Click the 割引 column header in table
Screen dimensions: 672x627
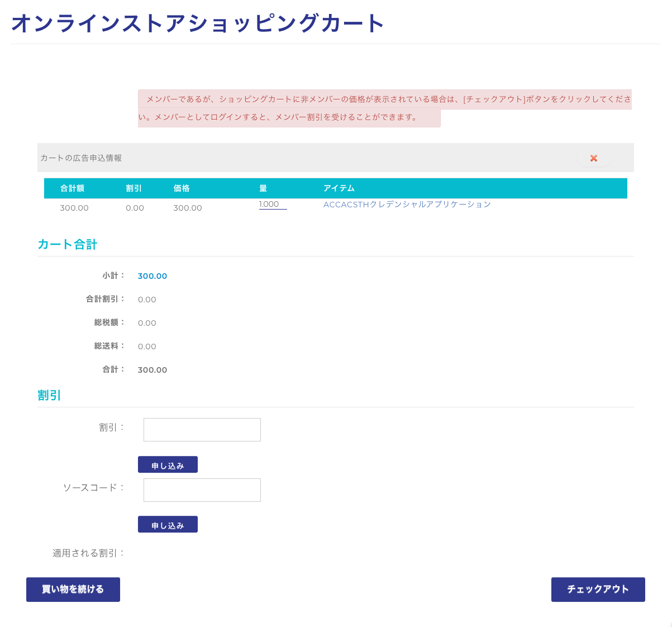click(x=134, y=188)
